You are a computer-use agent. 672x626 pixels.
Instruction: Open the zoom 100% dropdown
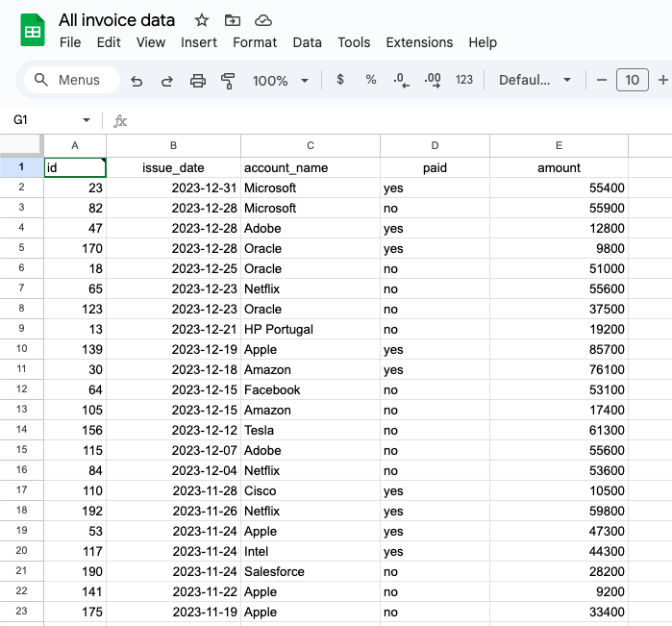coord(281,80)
